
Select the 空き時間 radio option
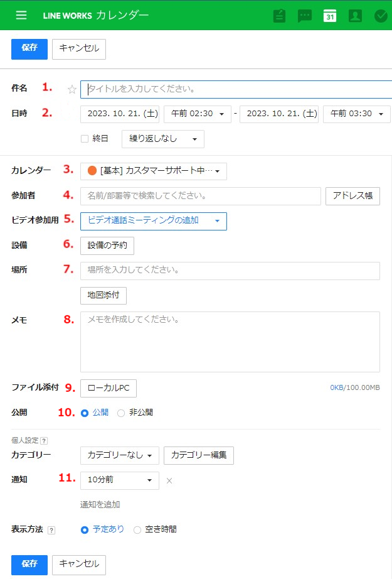point(137,530)
